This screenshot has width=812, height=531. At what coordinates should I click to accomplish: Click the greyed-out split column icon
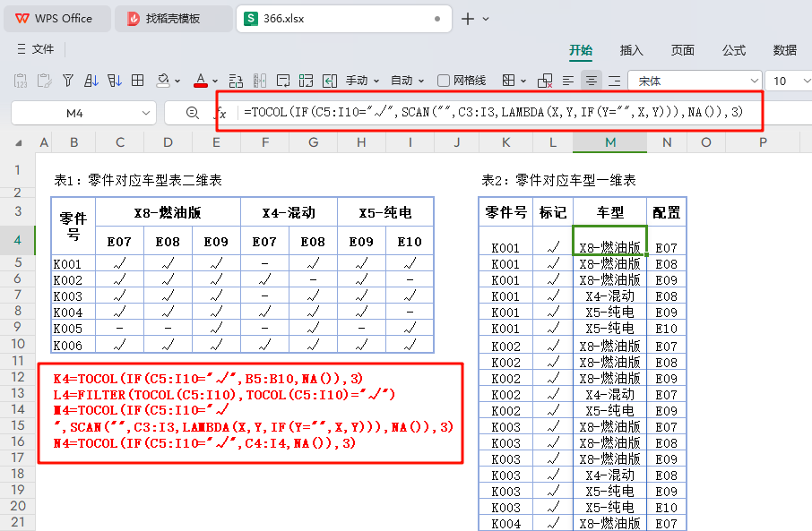[259, 81]
